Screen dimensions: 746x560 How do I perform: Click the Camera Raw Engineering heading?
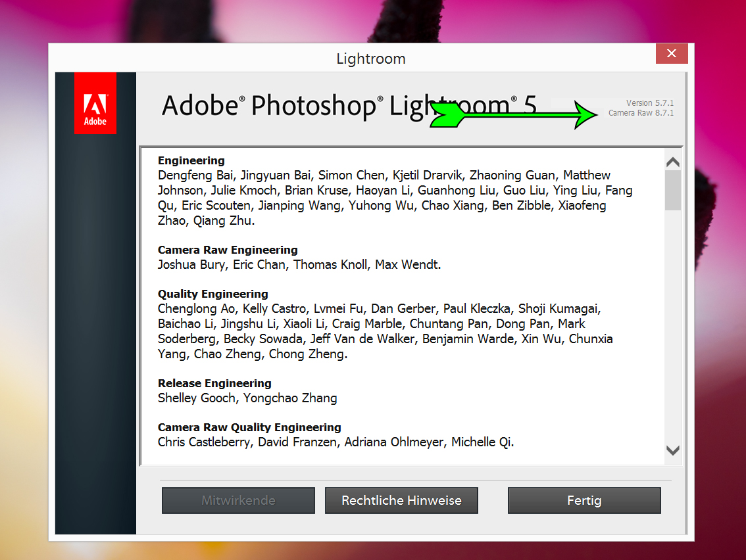click(227, 250)
